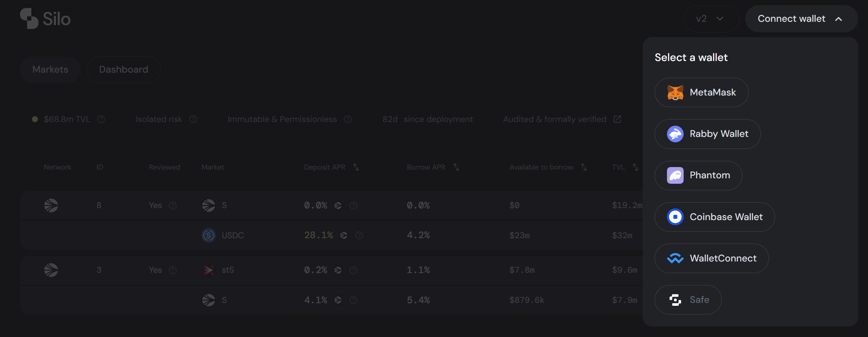Switch to the Dashboard tab
This screenshot has height=337, width=868.
pos(123,69)
